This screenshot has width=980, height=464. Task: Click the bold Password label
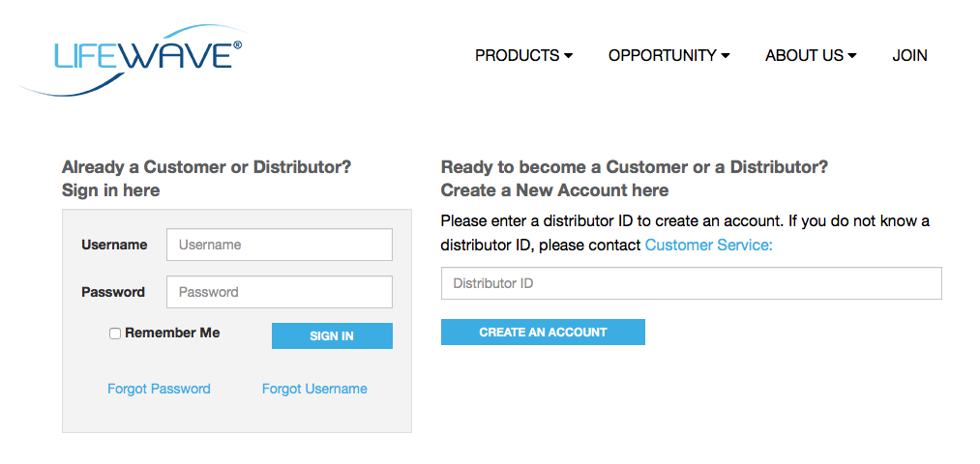[x=113, y=292]
